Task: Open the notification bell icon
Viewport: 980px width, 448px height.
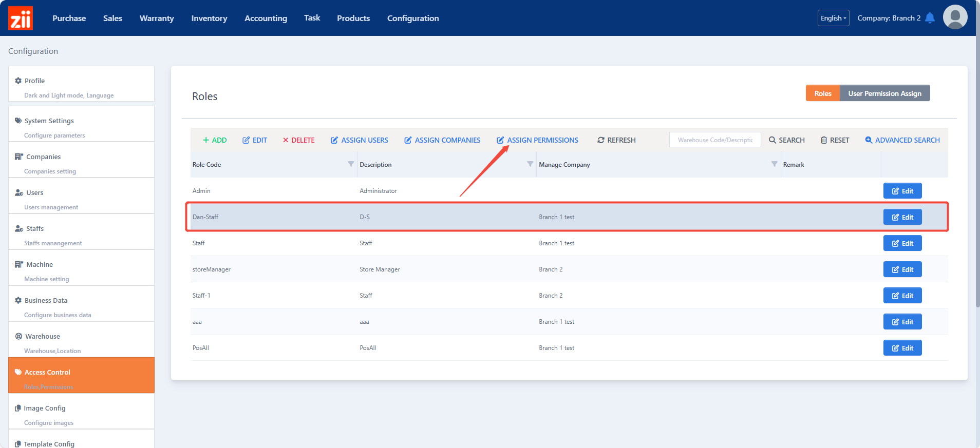Action: click(x=930, y=18)
